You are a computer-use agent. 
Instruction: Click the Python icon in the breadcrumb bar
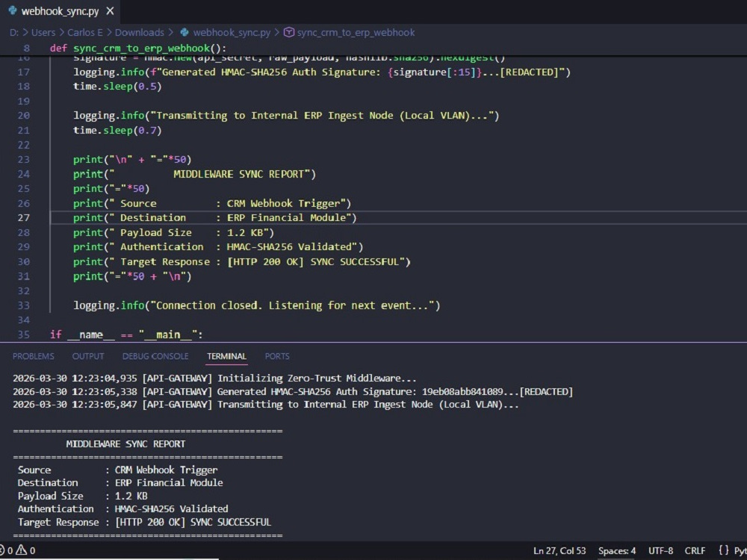pyautogui.click(x=185, y=32)
